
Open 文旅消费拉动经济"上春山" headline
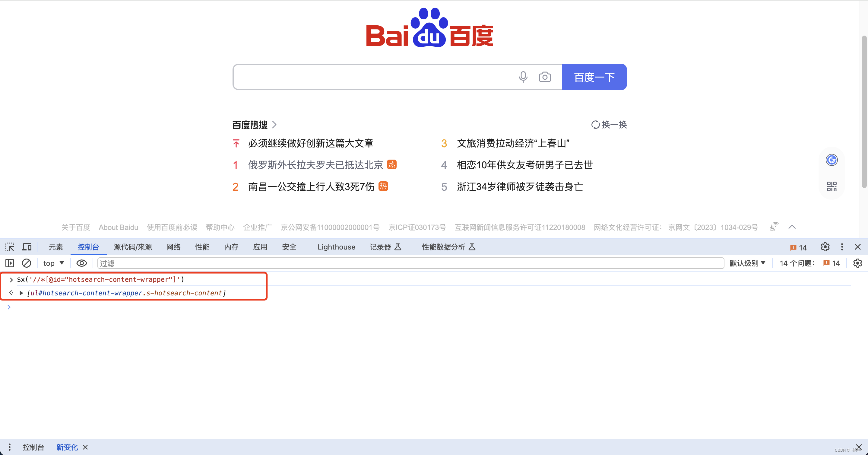coord(513,143)
